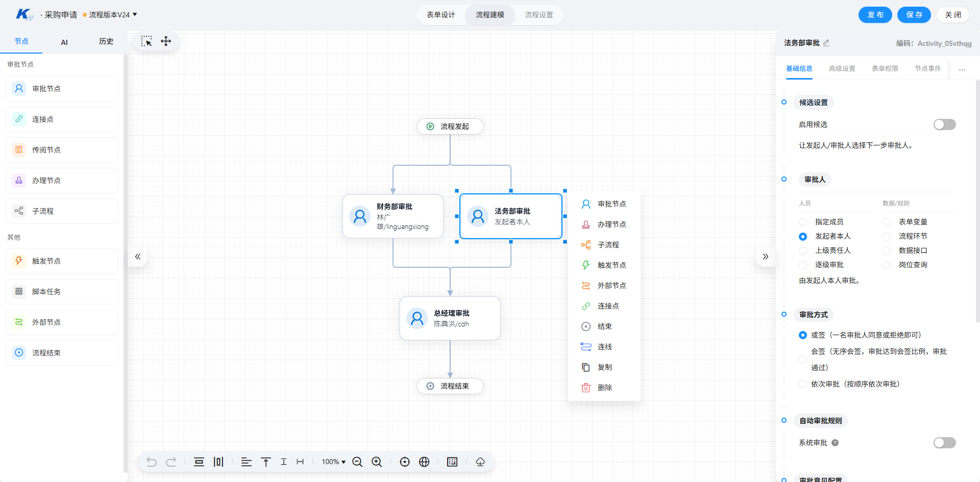Zoom out using the minus magnifier
980x482 pixels.
[x=357, y=462]
